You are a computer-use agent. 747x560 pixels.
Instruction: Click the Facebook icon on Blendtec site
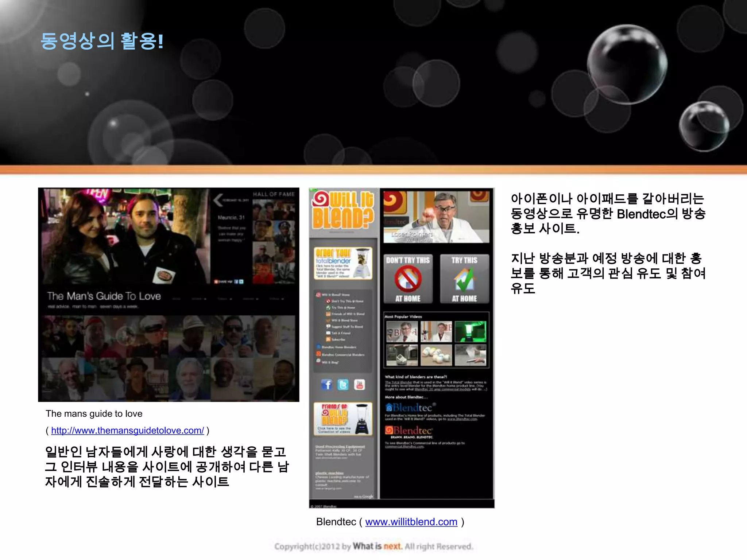coord(326,385)
